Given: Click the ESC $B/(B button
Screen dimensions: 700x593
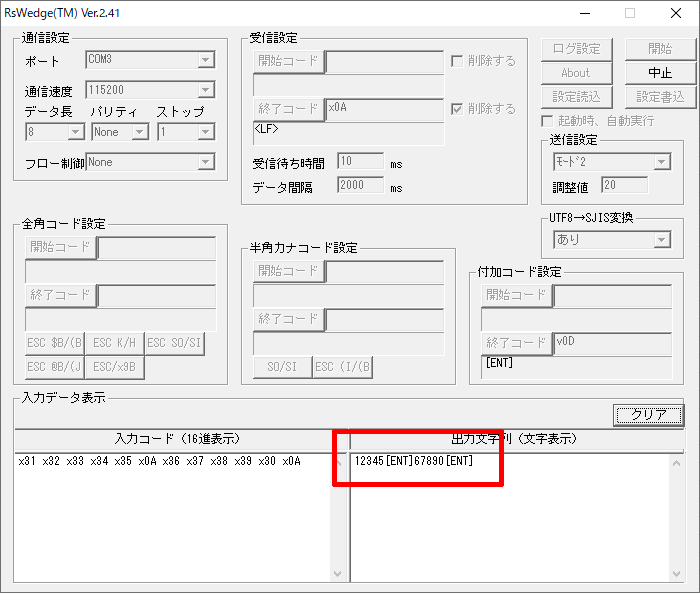Looking at the screenshot, I should point(55,343).
